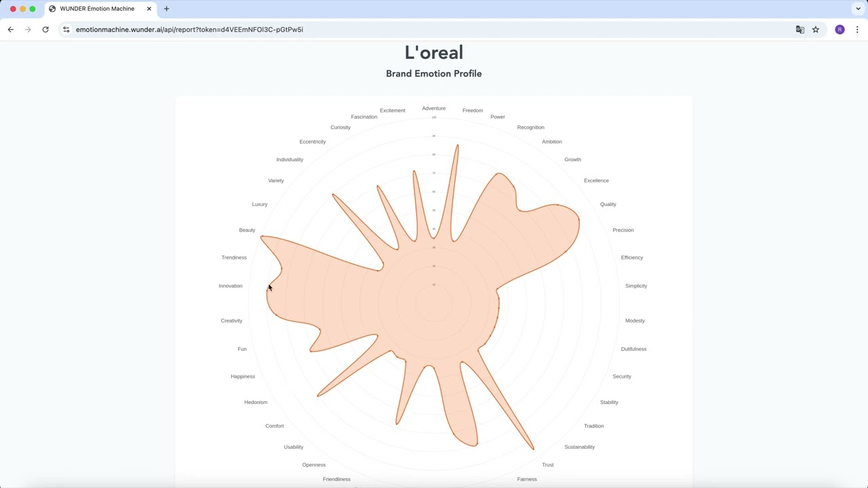Click the Power axis label
Image resolution: width=868 pixels, height=488 pixels.
pyautogui.click(x=498, y=117)
